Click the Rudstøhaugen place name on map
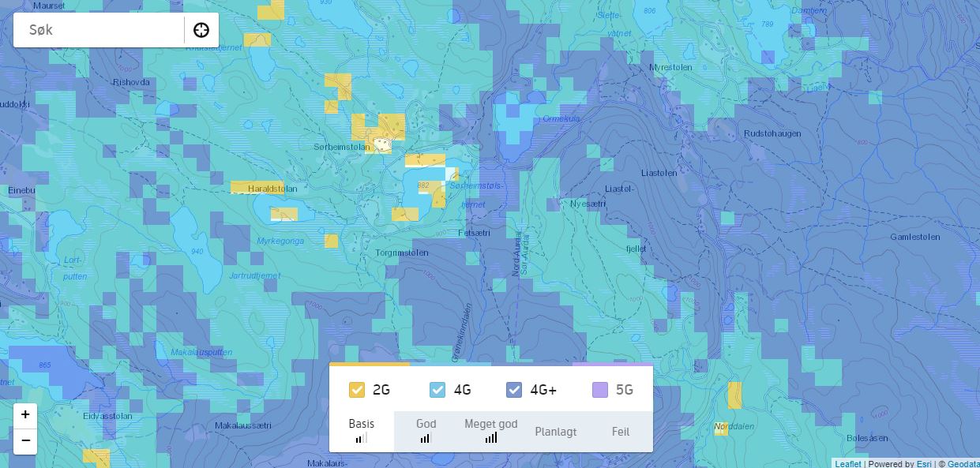Image resolution: width=980 pixels, height=468 pixels. [772, 134]
